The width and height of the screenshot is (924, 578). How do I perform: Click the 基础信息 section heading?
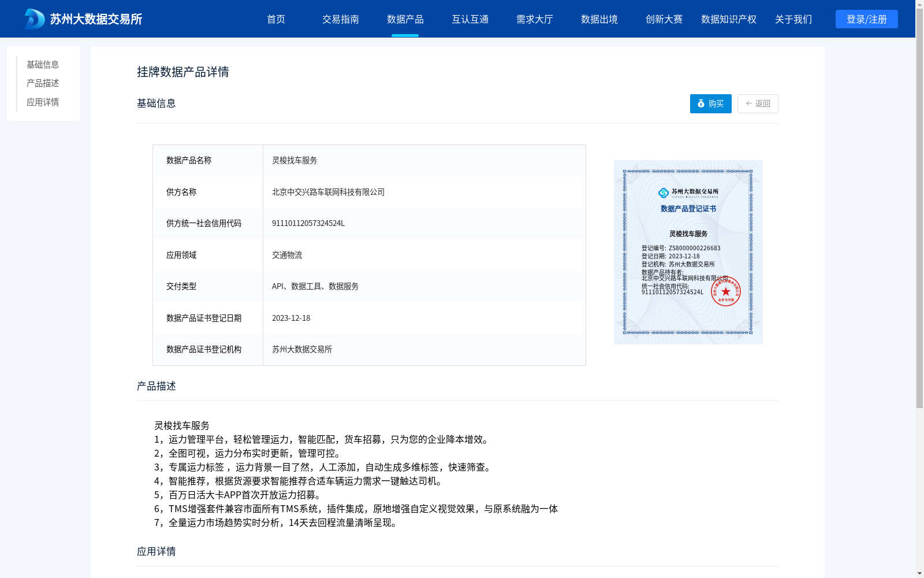(157, 103)
